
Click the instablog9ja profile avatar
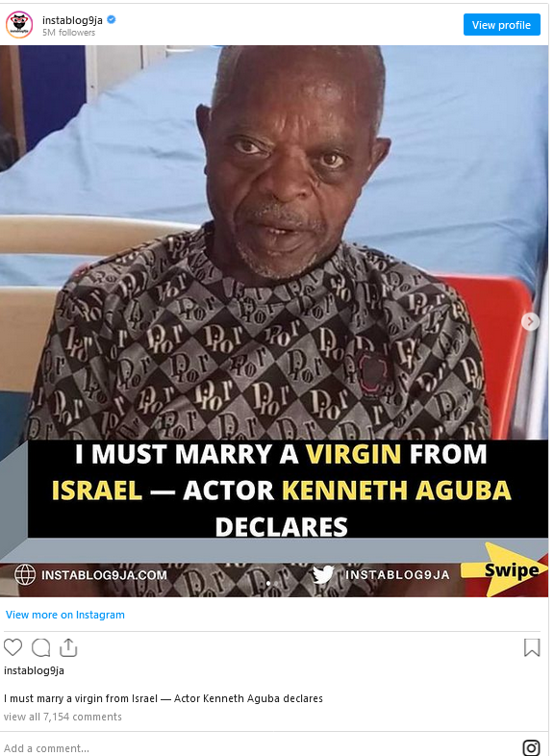(19, 25)
